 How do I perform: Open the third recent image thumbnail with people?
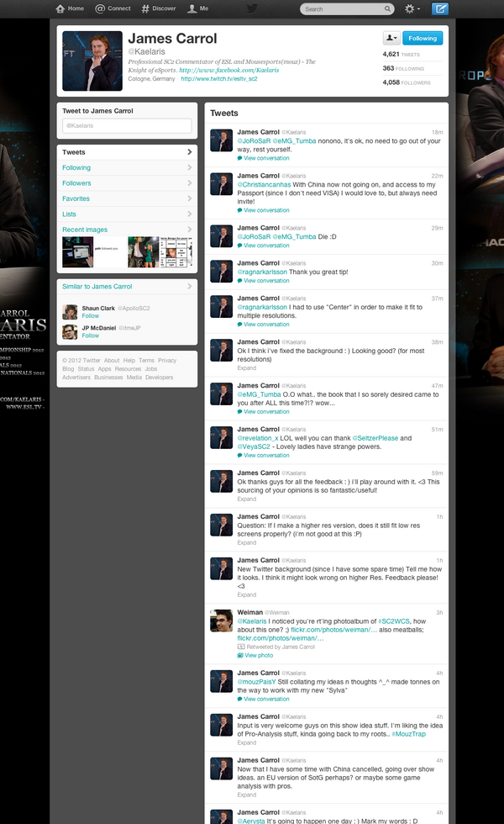(x=144, y=251)
